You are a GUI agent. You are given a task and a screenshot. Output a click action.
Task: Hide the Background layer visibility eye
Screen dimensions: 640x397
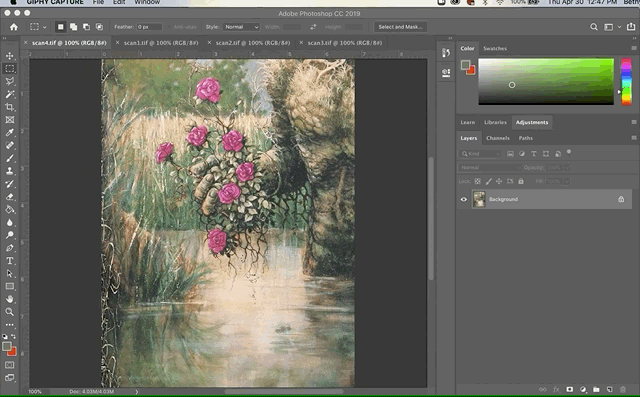point(464,200)
